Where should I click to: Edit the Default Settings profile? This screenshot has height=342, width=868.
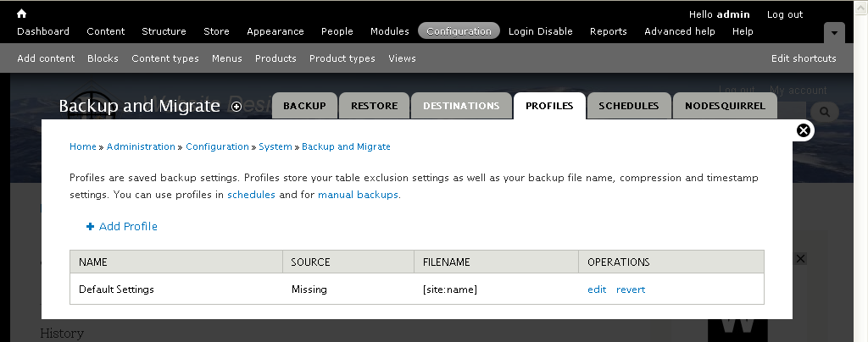click(597, 290)
